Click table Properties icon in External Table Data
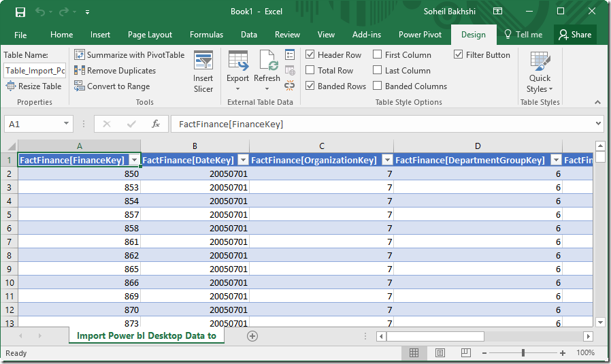Viewport: 611px width, 364px height. (290, 54)
